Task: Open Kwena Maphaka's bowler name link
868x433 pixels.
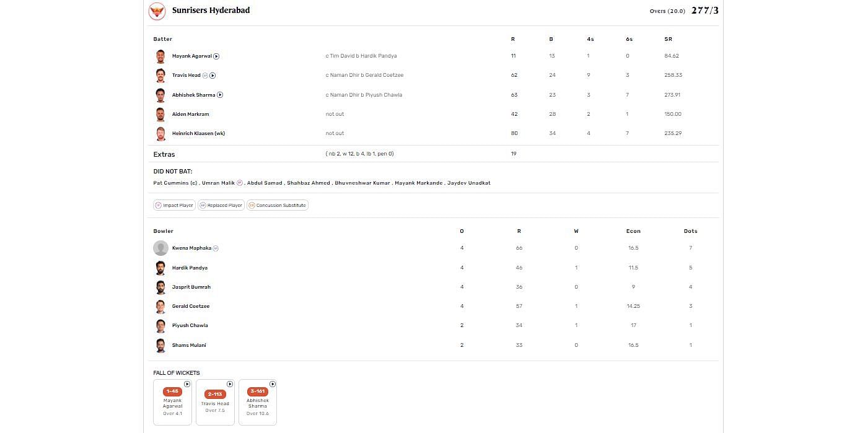Action: coord(191,248)
